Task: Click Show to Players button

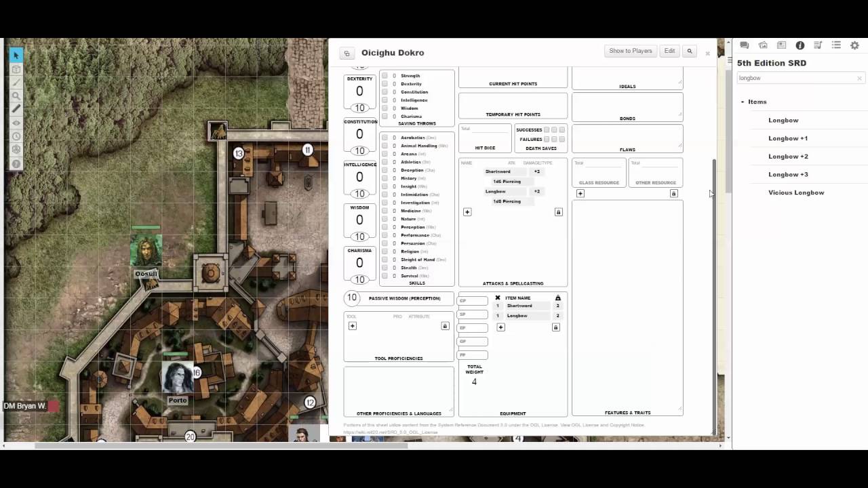Action: click(631, 51)
